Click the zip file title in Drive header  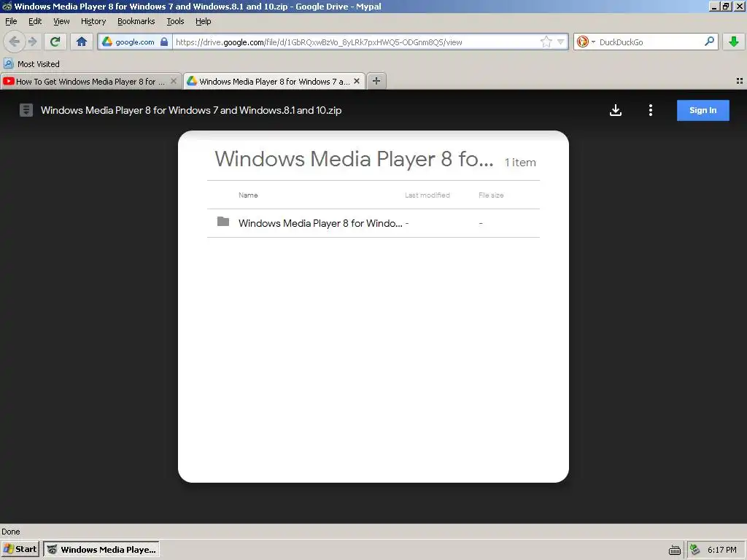coord(191,111)
